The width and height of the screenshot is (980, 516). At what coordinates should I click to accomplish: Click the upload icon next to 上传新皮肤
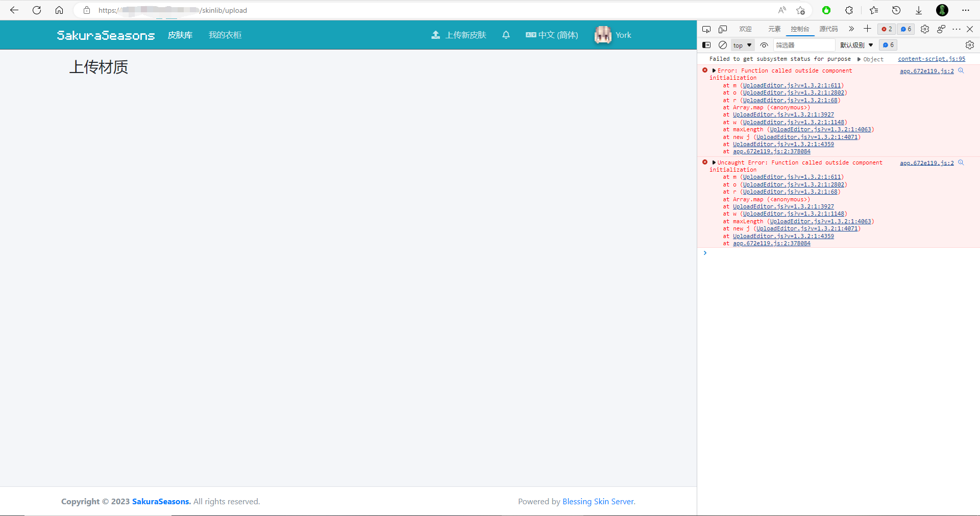click(x=435, y=35)
